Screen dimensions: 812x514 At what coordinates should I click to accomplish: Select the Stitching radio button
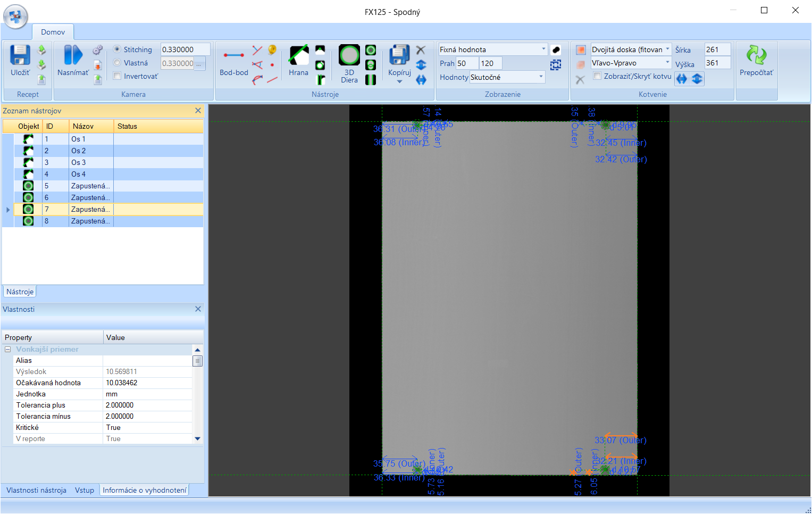point(117,49)
